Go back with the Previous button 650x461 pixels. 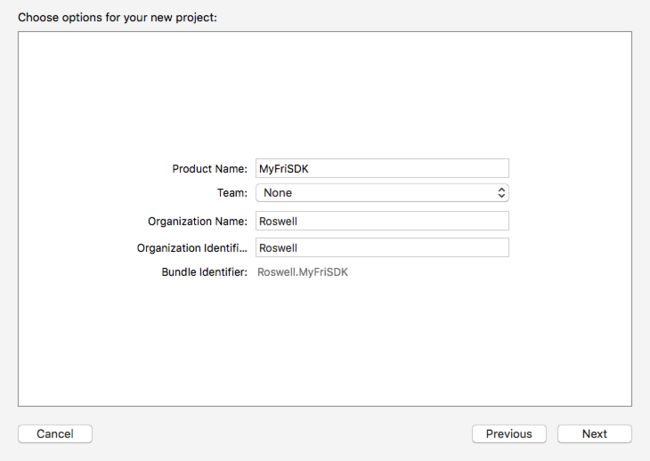(509, 434)
